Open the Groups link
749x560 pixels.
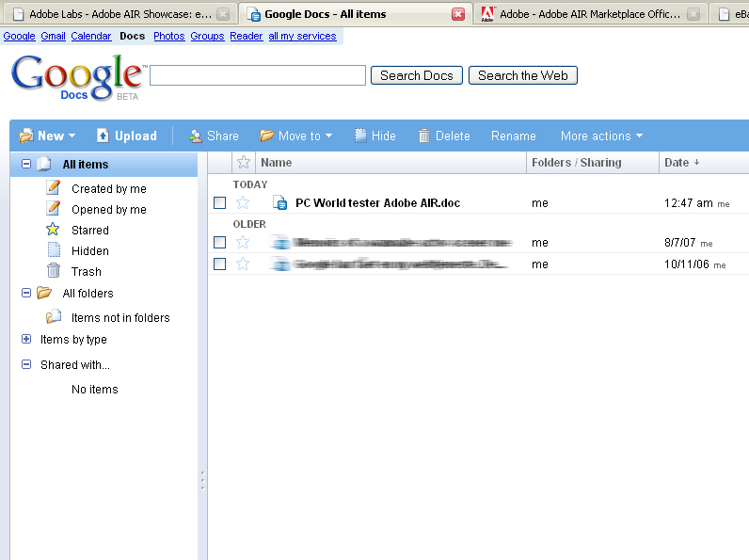click(x=207, y=36)
